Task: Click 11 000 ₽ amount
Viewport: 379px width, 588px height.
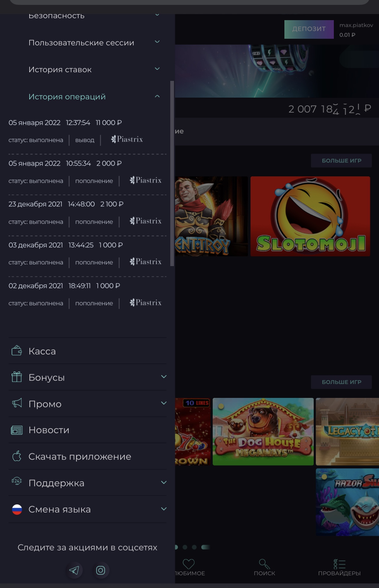Action: coord(109,123)
